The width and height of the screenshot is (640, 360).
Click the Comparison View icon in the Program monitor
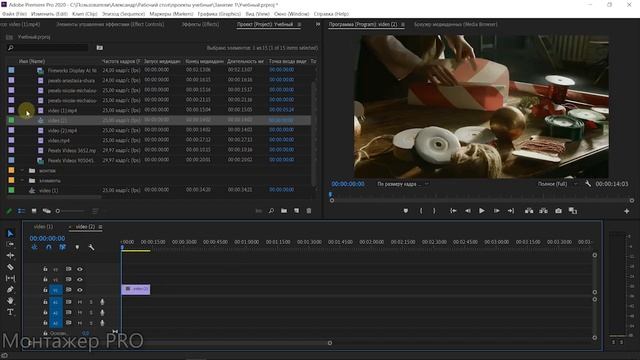pyautogui.click(x=573, y=211)
